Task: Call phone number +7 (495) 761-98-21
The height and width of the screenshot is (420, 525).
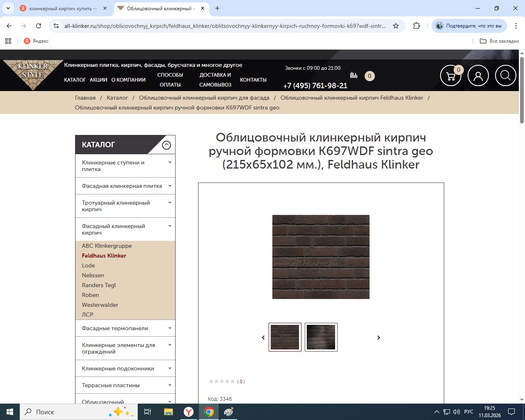Action: point(315,86)
